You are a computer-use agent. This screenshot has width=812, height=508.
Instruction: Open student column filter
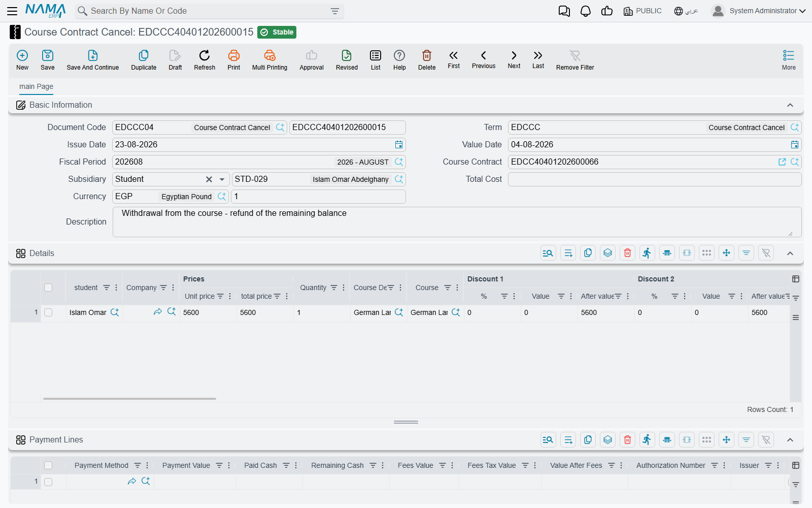coord(107,288)
